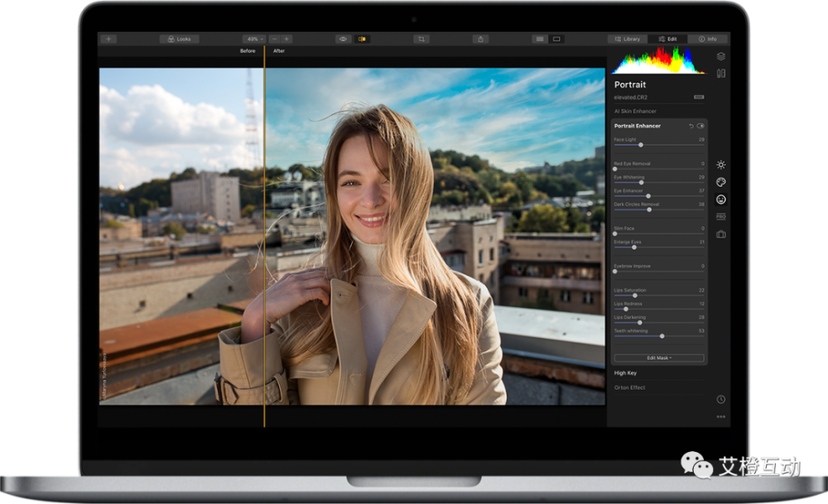The image size is (828, 504).
Task: Toggle the eye preview of original
Action: pyautogui.click(x=343, y=39)
